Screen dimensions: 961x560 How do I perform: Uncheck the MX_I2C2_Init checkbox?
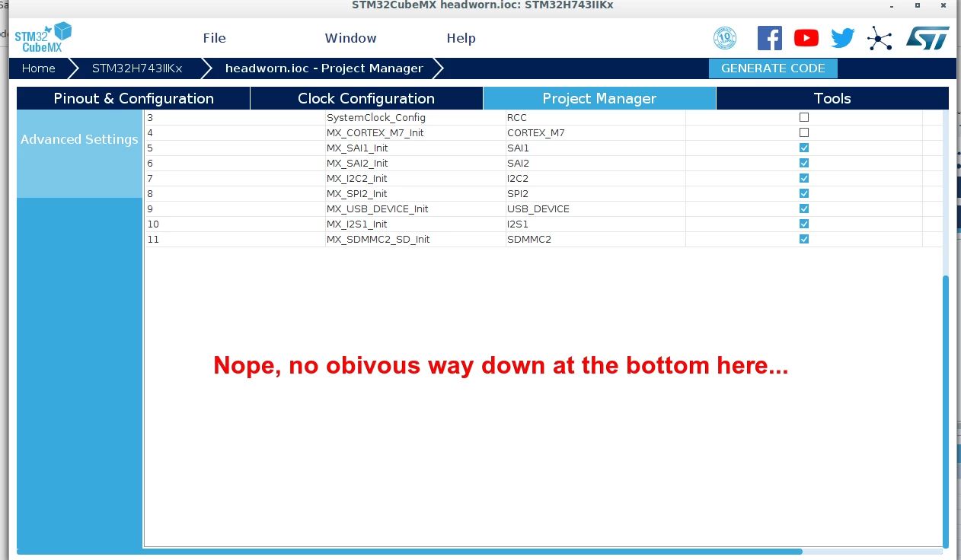click(804, 178)
